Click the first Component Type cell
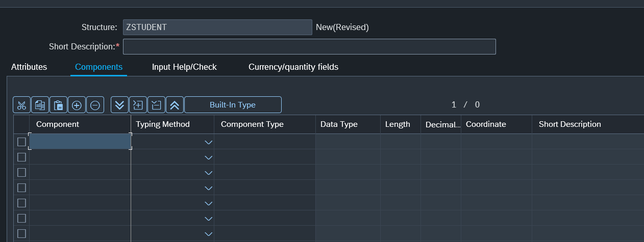The width and height of the screenshot is (644, 242). tap(264, 142)
